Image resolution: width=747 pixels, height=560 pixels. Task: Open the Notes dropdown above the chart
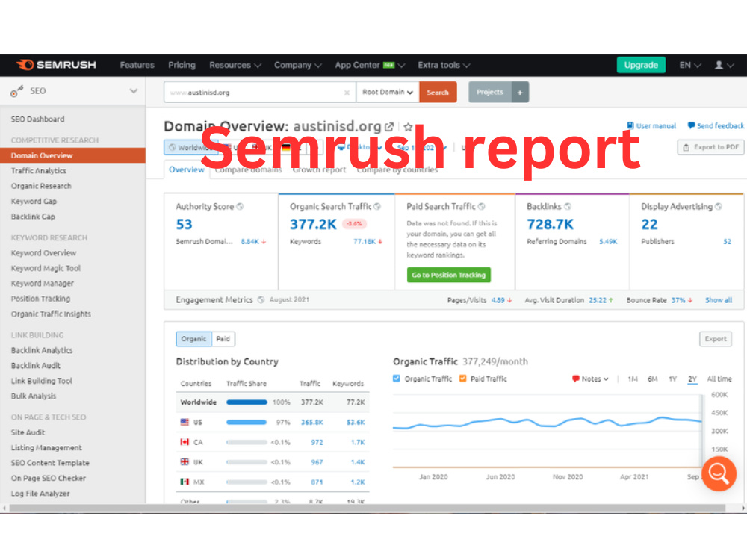(589, 379)
